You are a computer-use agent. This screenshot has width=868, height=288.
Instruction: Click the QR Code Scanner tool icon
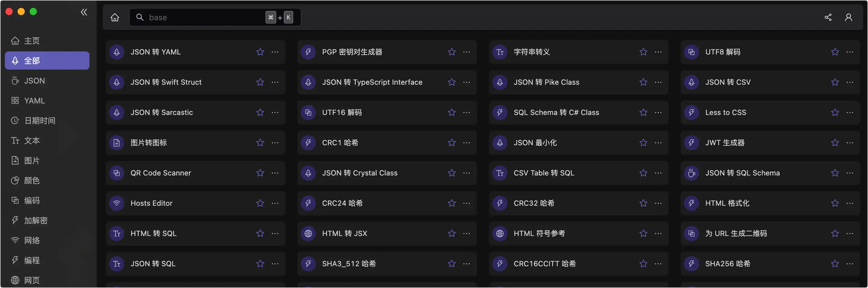pos(117,173)
